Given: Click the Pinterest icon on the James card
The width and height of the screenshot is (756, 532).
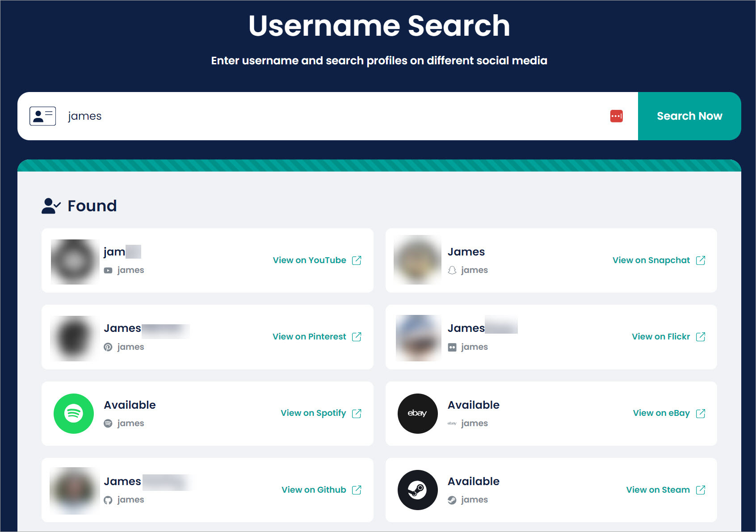Looking at the screenshot, I should [108, 347].
